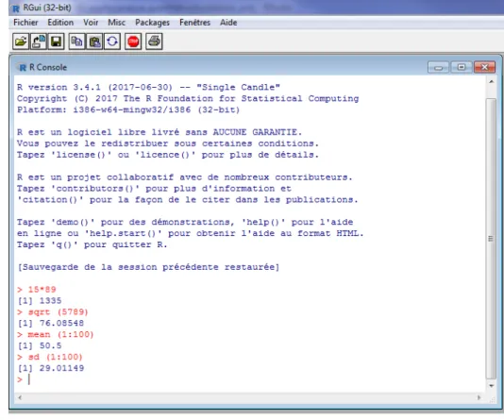Click the 'sd (1:100)' command line

tap(50, 357)
